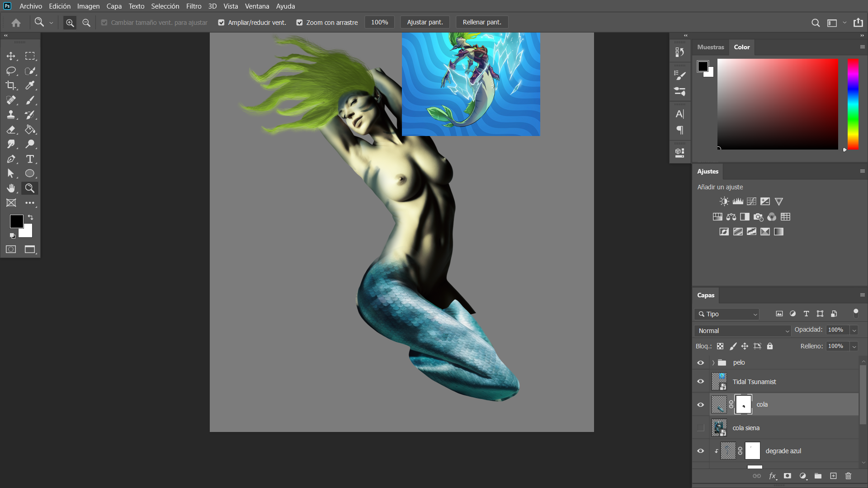This screenshot has height=488, width=868.
Task: Open the Opacidad value dropdown arrow
Action: [x=854, y=330]
